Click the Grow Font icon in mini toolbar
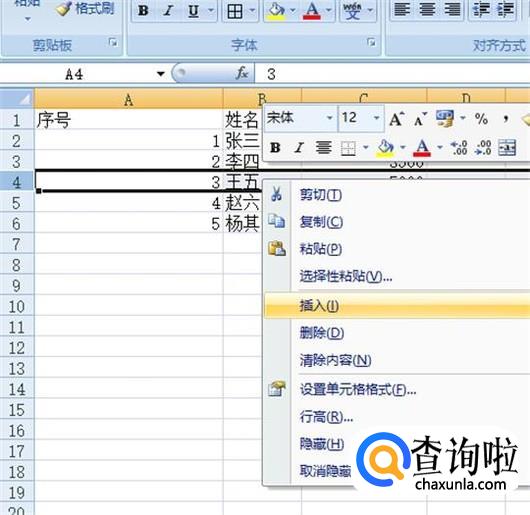 click(396, 119)
